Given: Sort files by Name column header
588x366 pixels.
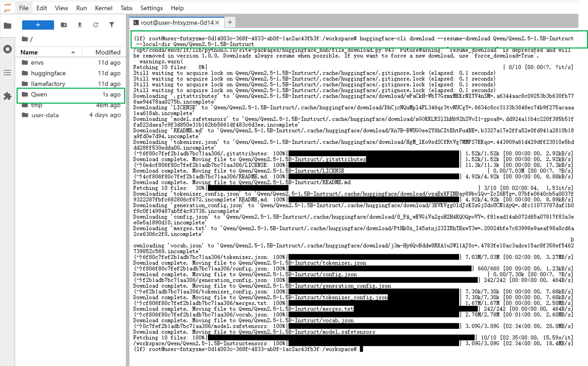Looking at the screenshot, I should tap(29, 52).
